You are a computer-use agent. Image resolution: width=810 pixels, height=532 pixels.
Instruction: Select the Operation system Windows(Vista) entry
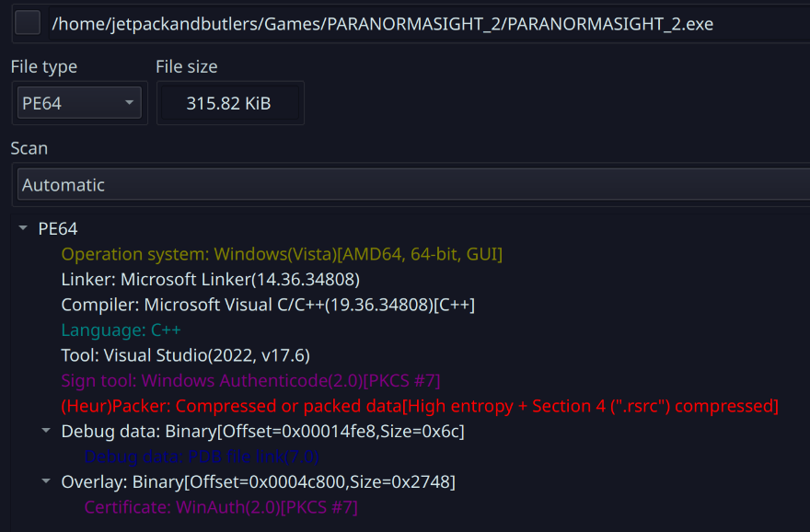pyautogui.click(x=282, y=254)
